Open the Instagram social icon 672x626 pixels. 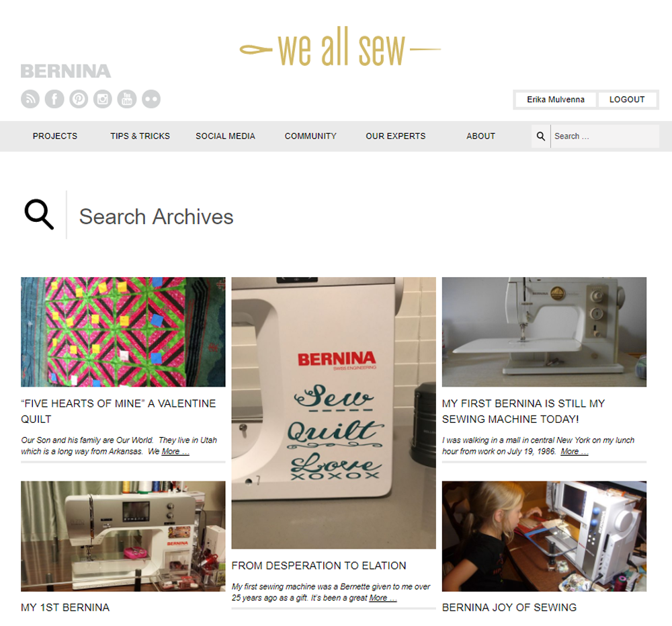click(x=103, y=99)
